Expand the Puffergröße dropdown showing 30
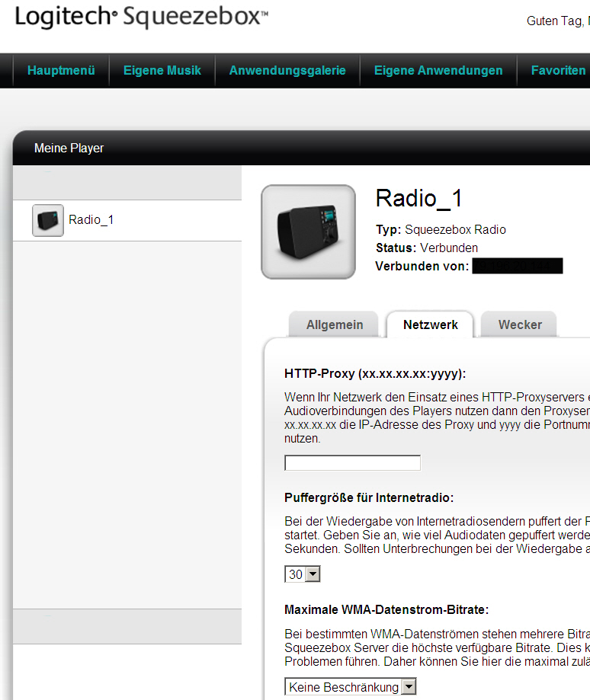Screen dimensions: 590x700 click(303, 574)
